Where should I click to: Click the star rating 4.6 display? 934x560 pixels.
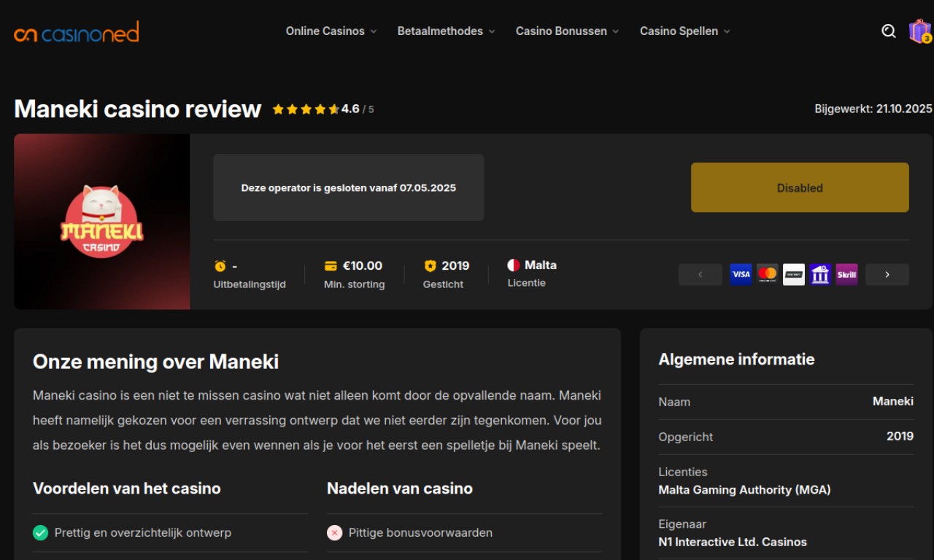tap(323, 109)
